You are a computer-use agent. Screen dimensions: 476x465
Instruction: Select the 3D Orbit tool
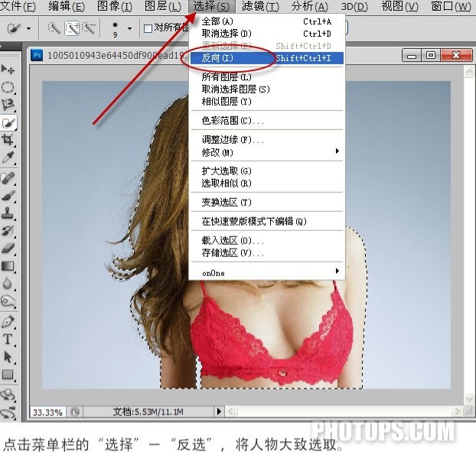[x=8, y=412]
